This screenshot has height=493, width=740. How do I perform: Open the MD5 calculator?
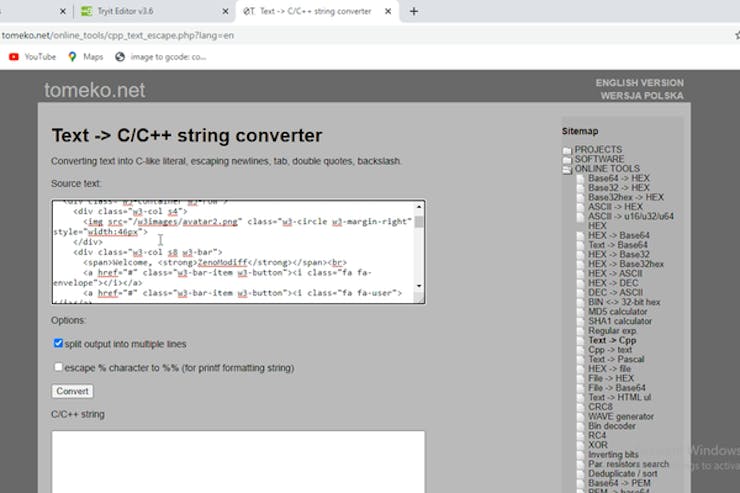(x=618, y=311)
